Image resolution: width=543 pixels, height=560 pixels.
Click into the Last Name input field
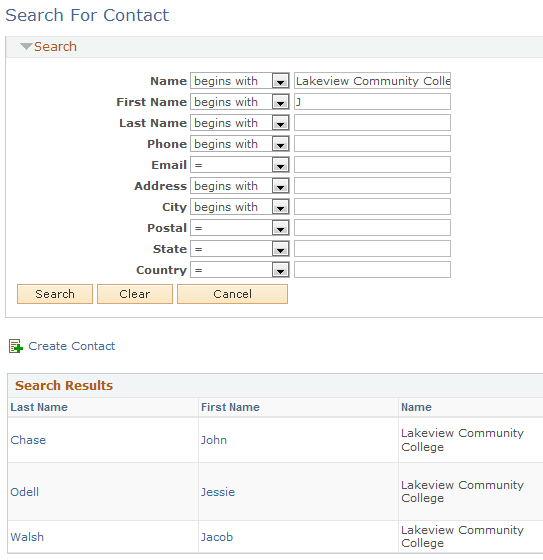click(x=372, y=123)
